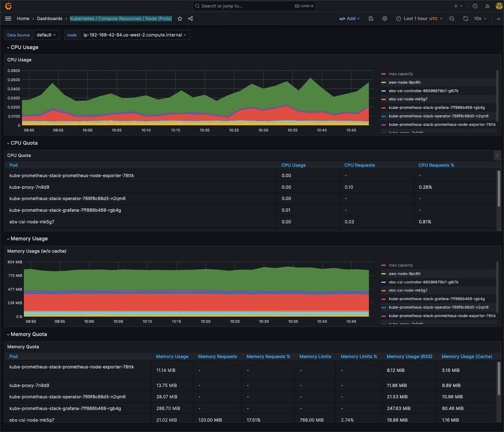Open the help question mark icon
504x432 pixels.
tap(475, 6)
